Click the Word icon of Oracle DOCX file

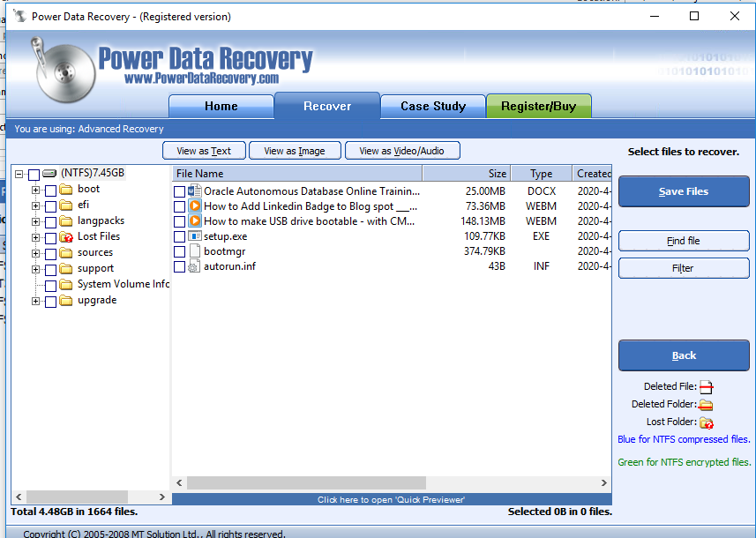pos(194,191)
